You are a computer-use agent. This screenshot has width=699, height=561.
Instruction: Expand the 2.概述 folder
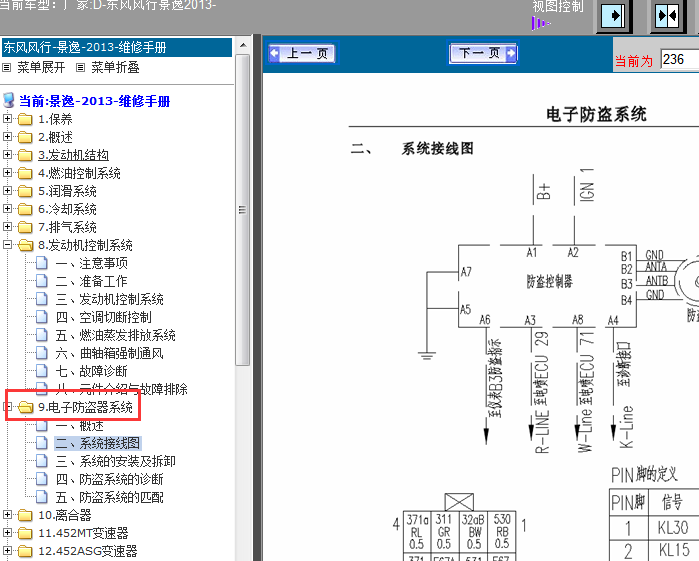tap(7, 136)
